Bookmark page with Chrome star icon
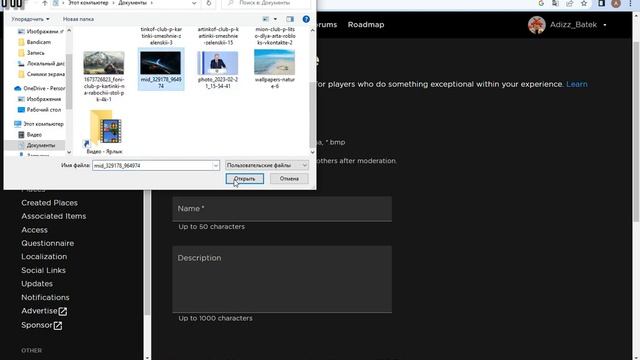This screenshot has height=360, width=640. pyautogui.click(x=584, y=3)
